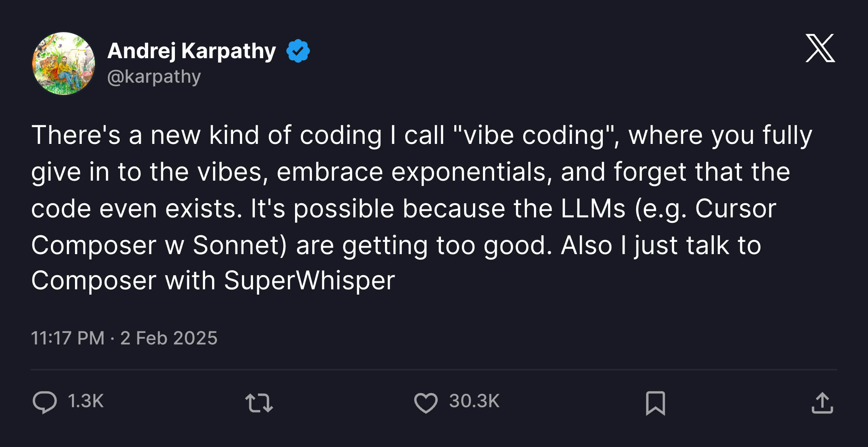Click the 30.3K likes count
Image resolution: width=868 pixels, height=447 pixels.
click(473, 401)
